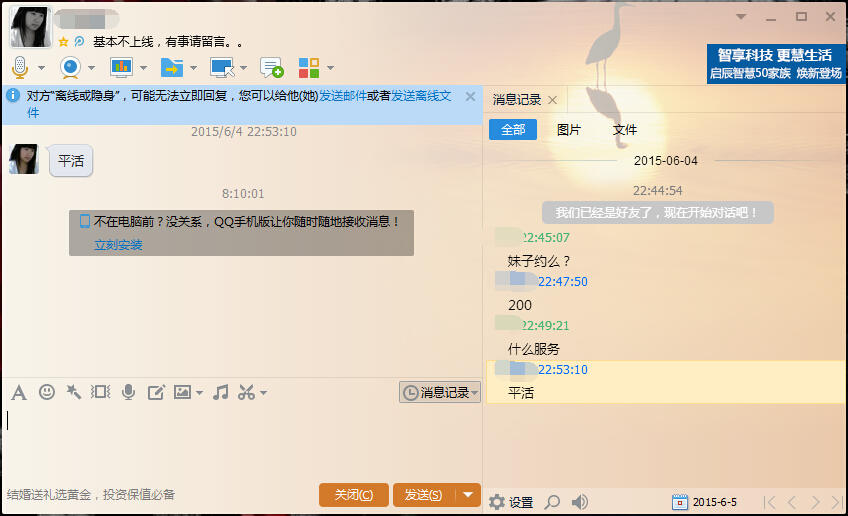Toggle the 消息记录 history panel button
The width and height of the screenshot is (848, 516).
(x=440, y=393)
